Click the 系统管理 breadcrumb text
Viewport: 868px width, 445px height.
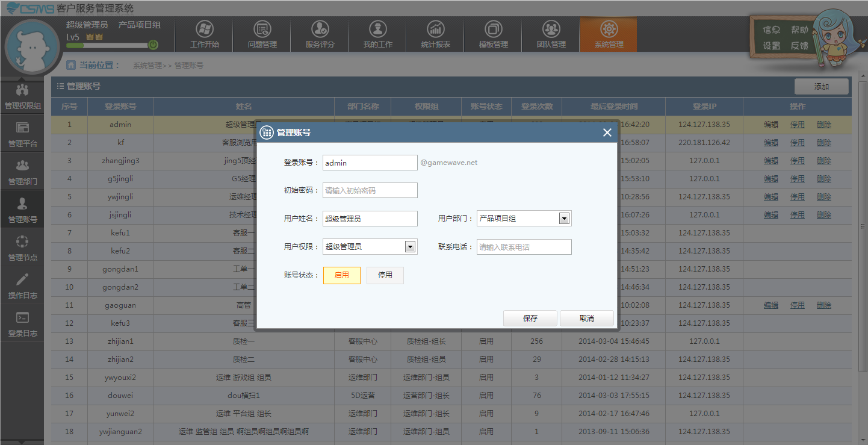[x=147, y=65]
